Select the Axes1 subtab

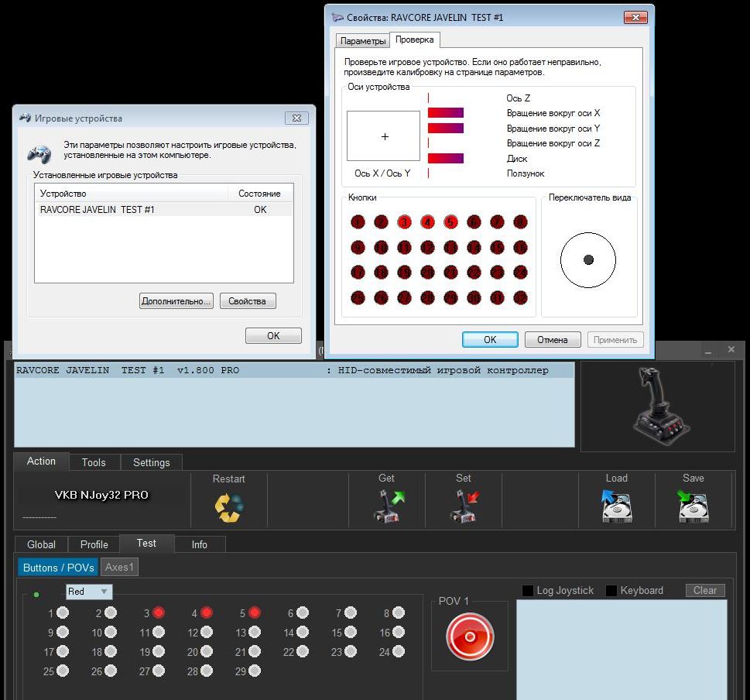pos(119,567)
